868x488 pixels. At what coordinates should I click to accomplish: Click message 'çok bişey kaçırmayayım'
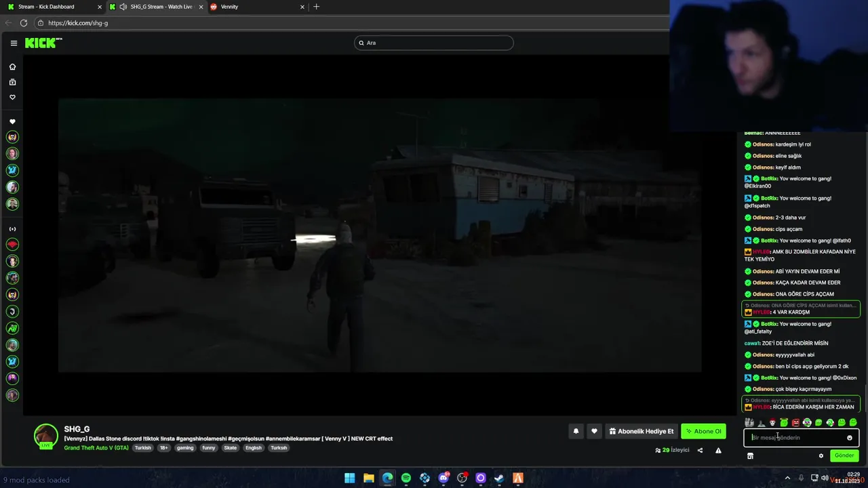click(x=804, y=390)
